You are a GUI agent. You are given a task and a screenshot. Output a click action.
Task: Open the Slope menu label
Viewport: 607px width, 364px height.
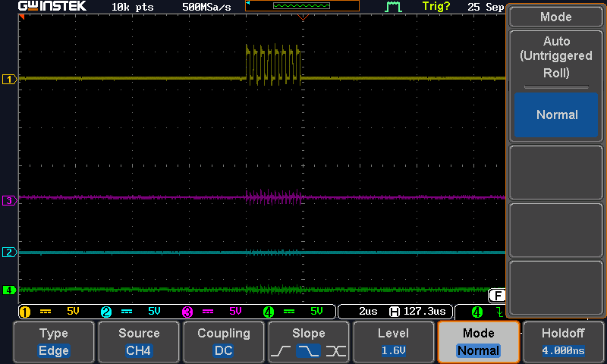tap(309, 333)
